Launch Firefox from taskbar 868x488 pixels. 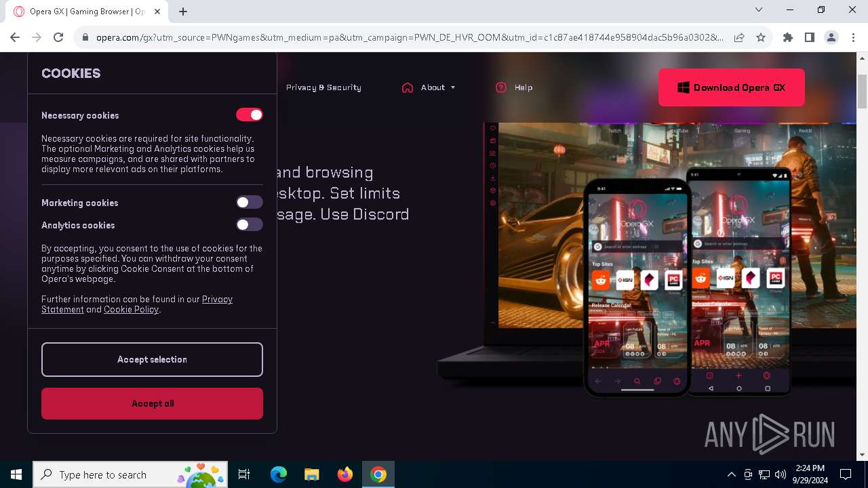(345, 474)
